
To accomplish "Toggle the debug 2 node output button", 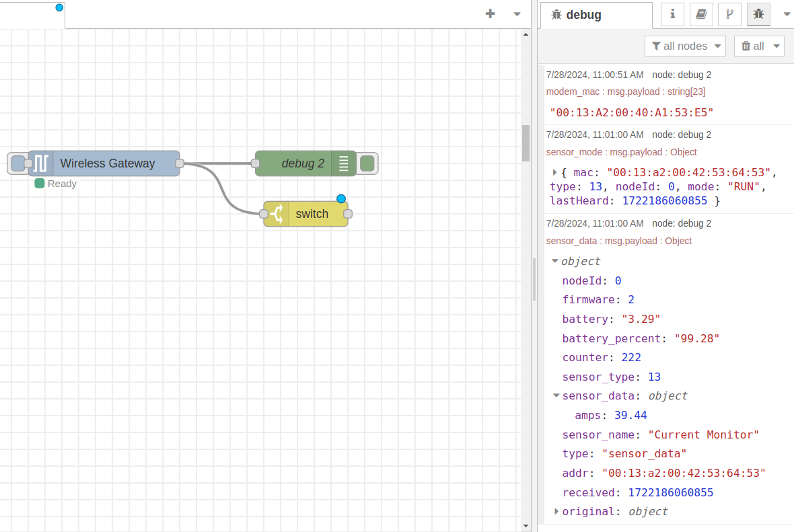I will (x=367, y=163).
